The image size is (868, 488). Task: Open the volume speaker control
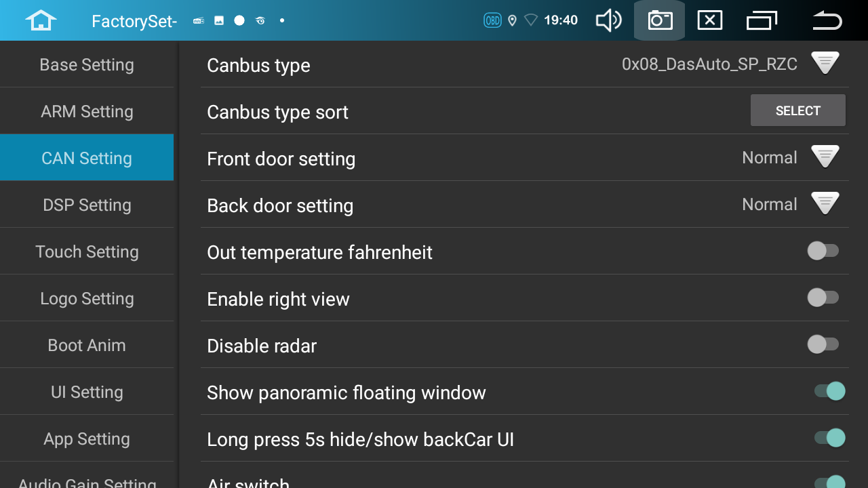(608, 20)
